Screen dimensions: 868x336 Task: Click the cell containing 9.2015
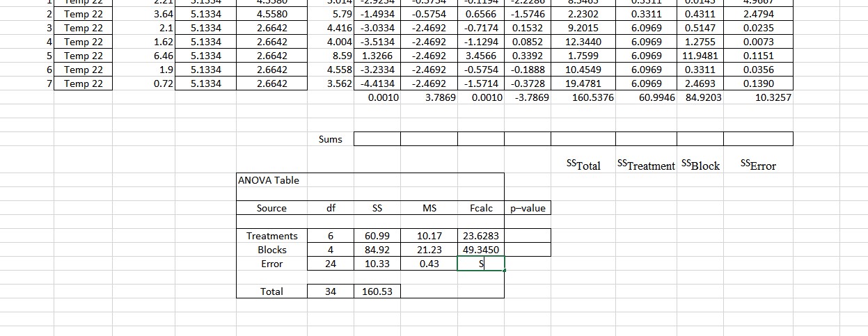click(x=583, y=28)
